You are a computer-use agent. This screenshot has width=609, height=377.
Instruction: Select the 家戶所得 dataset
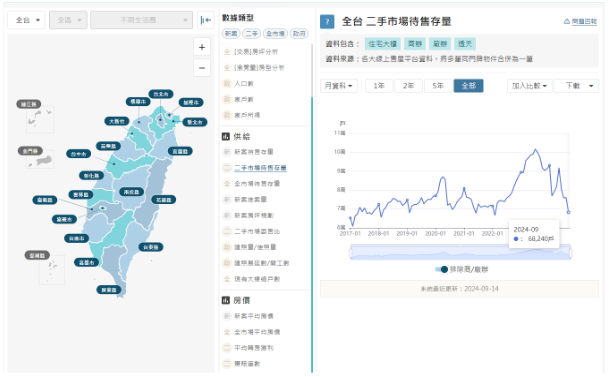247,115
